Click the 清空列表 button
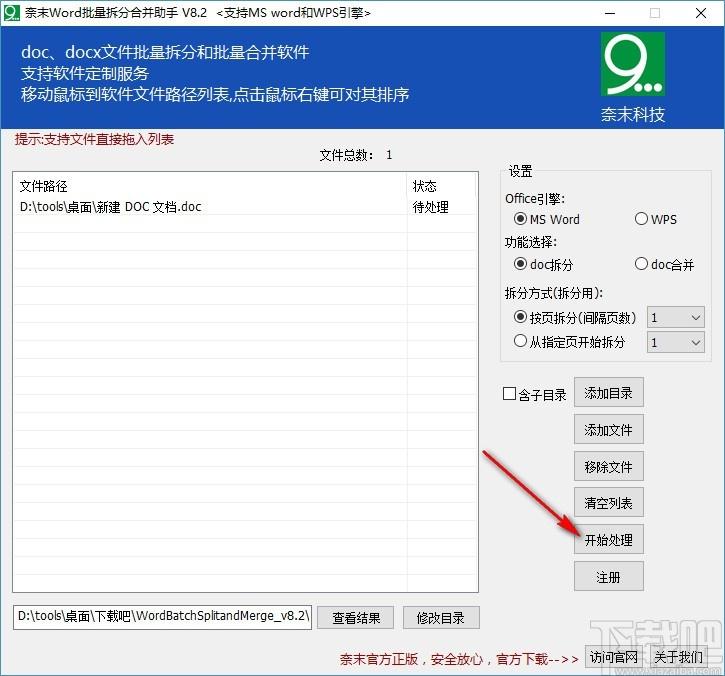Image resolution: width=725 pixels, height=676 pixels. (608, 503)
